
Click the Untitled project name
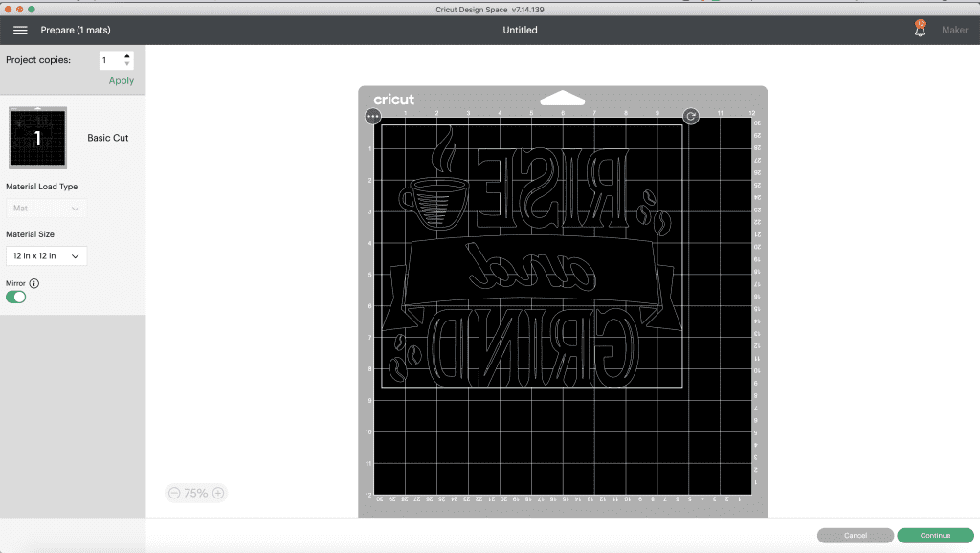[x=520, y=30]
